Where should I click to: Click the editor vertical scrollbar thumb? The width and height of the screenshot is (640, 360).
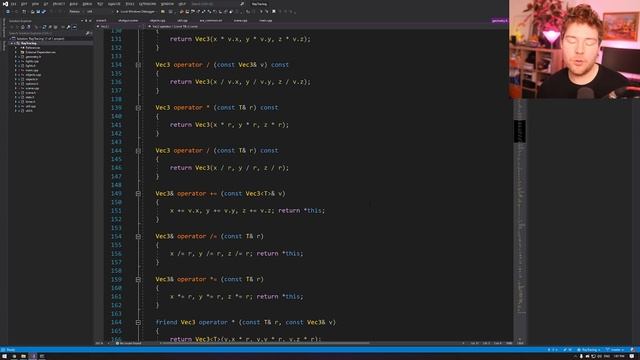click(x=520, y=131)
